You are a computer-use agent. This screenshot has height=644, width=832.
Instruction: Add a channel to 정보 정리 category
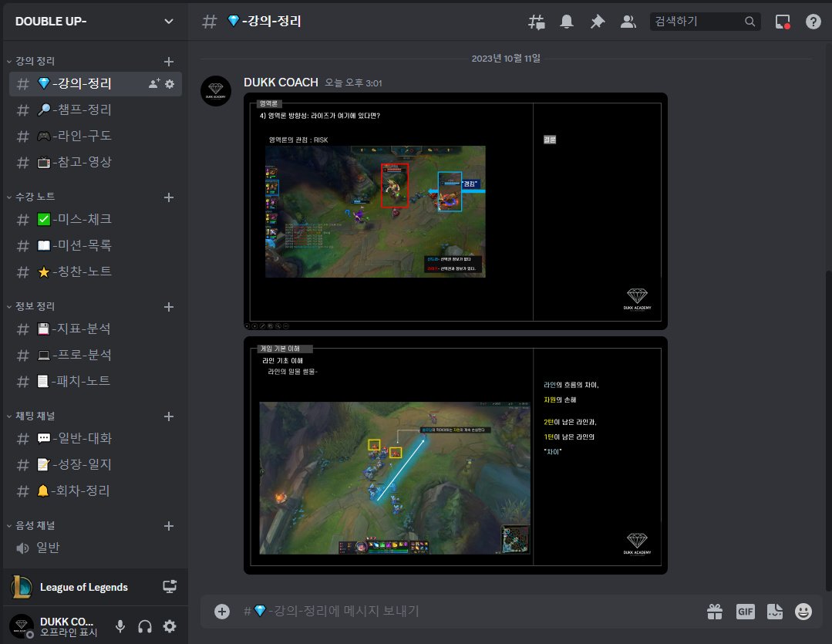pyautogui.click(x=169, y=307)
